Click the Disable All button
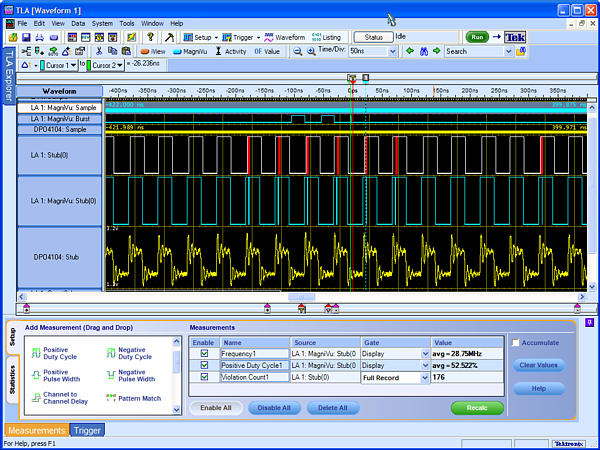600x450 pixels. [x=274, y=408]
